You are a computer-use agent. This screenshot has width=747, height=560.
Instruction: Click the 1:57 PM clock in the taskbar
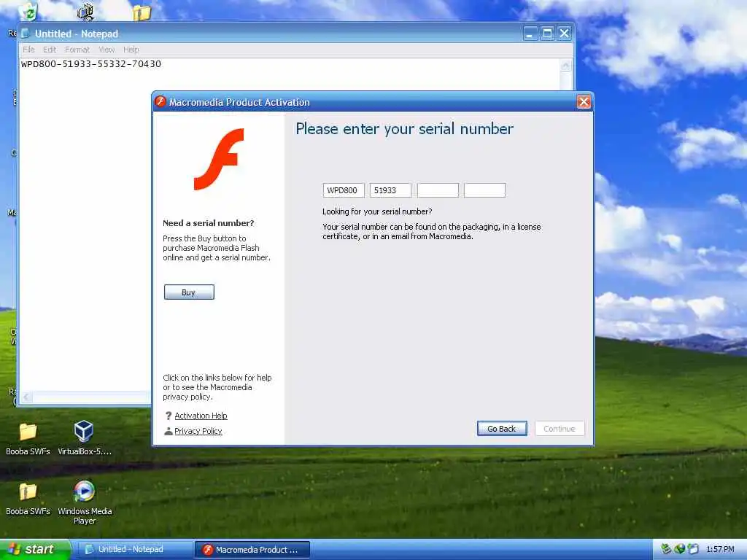pyautogui.click(x=720, y=550)
